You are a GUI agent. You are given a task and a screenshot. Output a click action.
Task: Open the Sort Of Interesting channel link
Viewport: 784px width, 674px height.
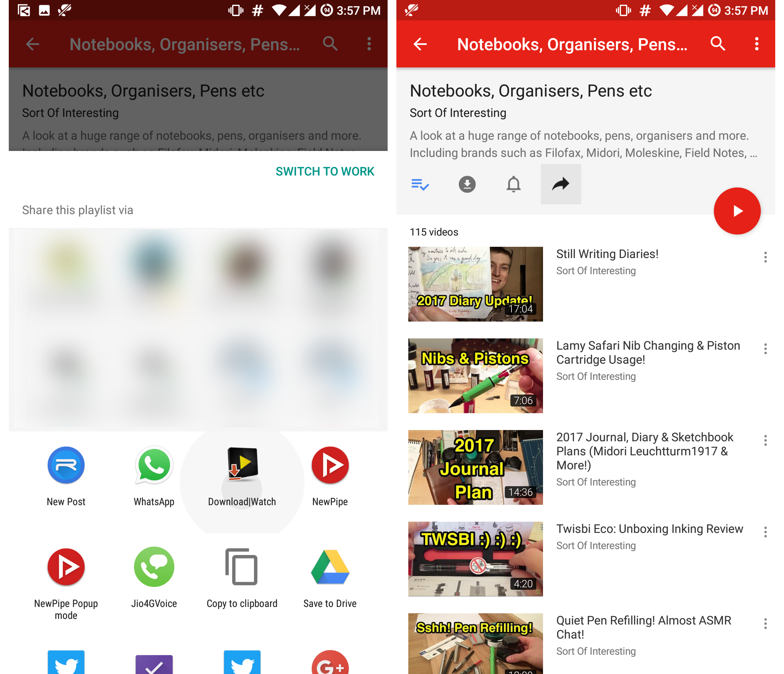pyautogui.click(x=457, y=112)
